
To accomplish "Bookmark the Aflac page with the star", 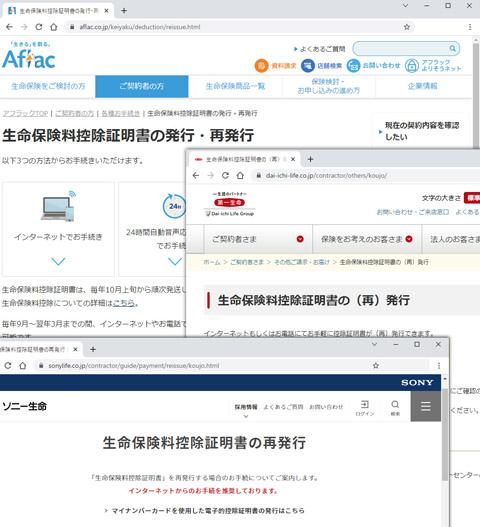I will click(x=406, y=27).
